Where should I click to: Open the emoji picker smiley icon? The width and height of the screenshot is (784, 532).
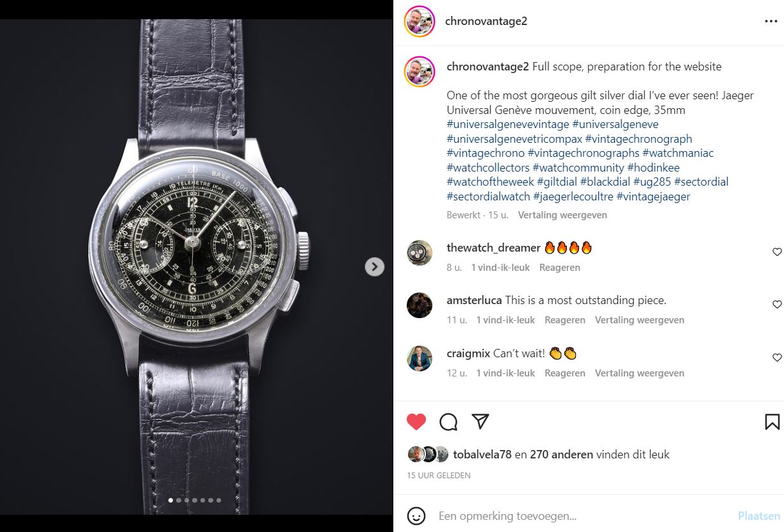tap(416, 515)
